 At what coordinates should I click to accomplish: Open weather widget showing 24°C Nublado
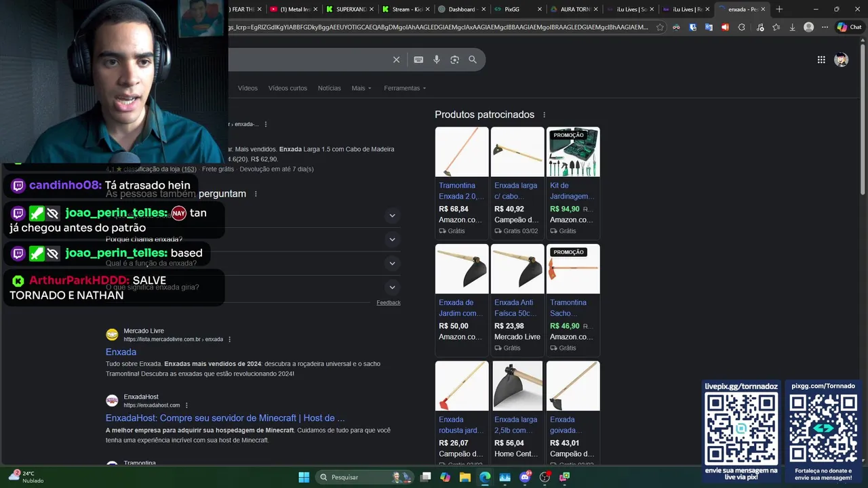point(26,476)
